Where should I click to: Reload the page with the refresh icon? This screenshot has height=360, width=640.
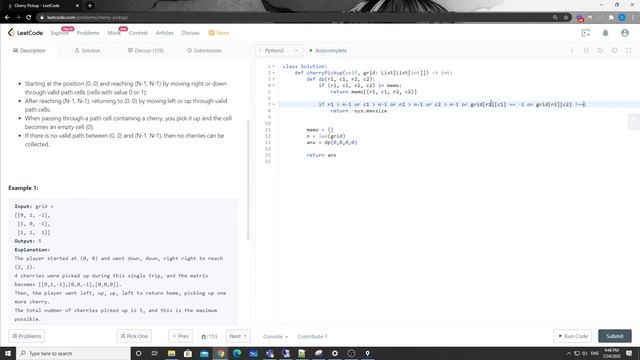(29, 18)
